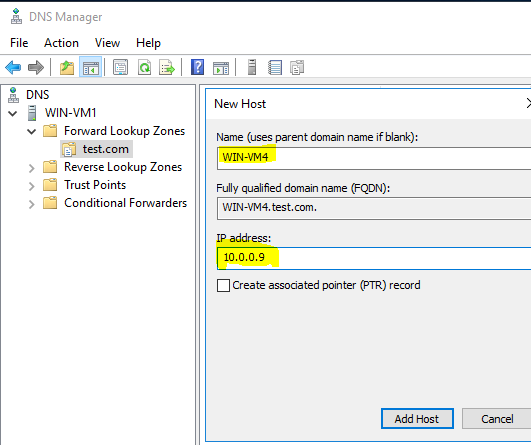Collapse the Forward Lookup Zones folder

(x=31, y=131)
